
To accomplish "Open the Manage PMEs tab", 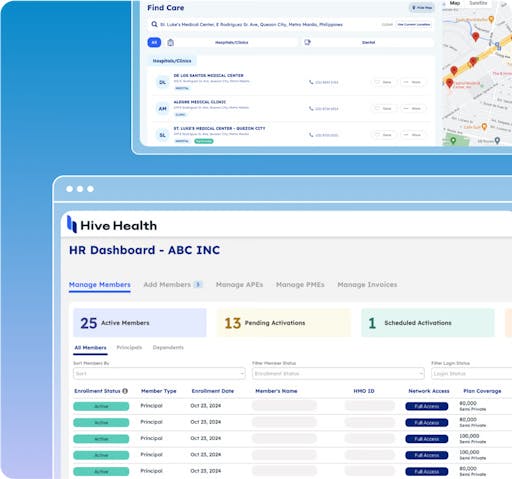I will pos(300,285).
